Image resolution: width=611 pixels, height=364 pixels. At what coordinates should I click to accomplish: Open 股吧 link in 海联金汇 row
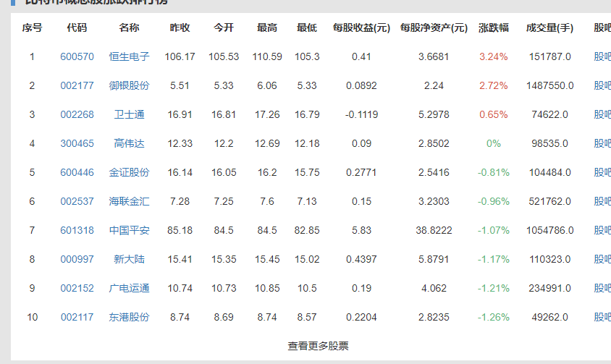[602, 201]
